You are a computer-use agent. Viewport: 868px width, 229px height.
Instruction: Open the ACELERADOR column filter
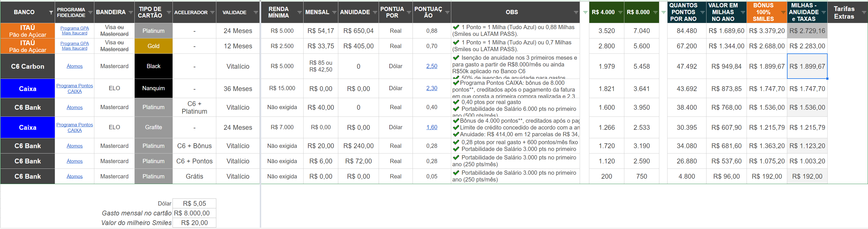[x=212, y=12]
